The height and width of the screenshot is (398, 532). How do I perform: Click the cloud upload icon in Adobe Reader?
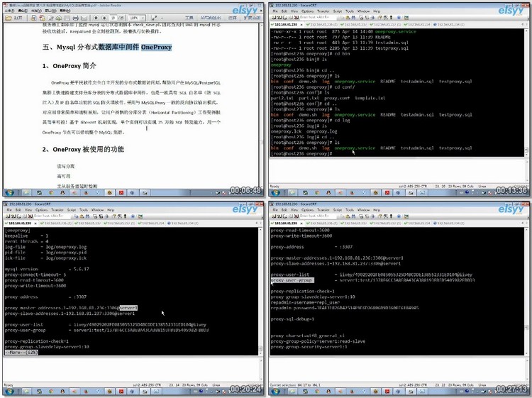point(59,18)
